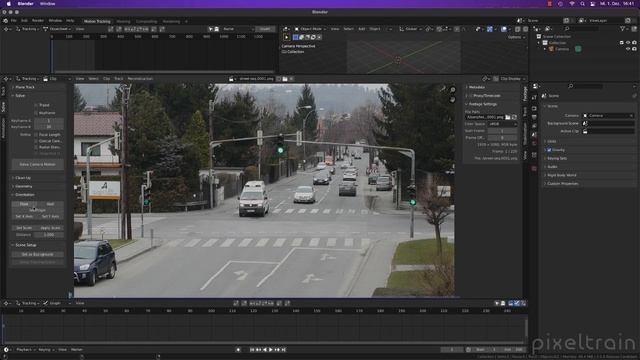640x360 pixels.
Task: Click the macOS Spotlight search icon
Action: (582, 4)
